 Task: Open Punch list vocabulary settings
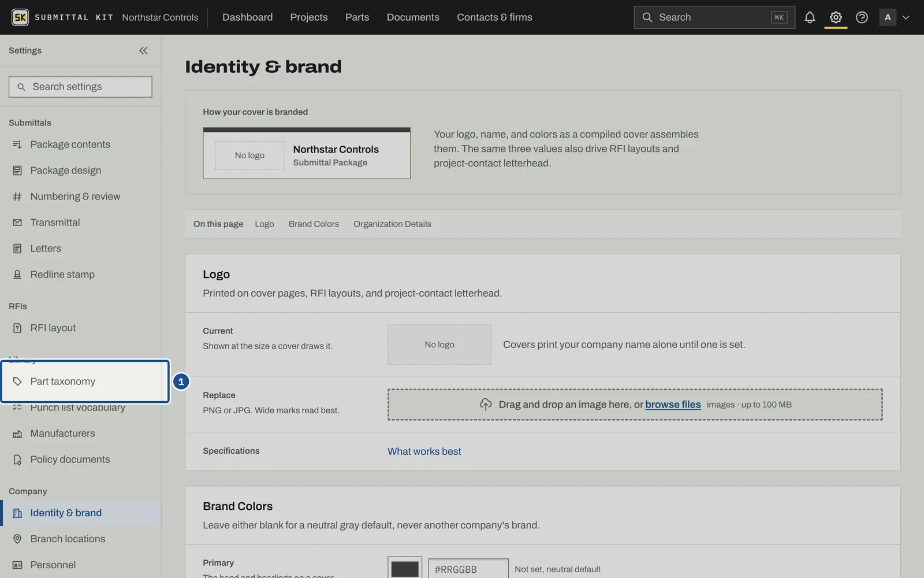(80, 407)
